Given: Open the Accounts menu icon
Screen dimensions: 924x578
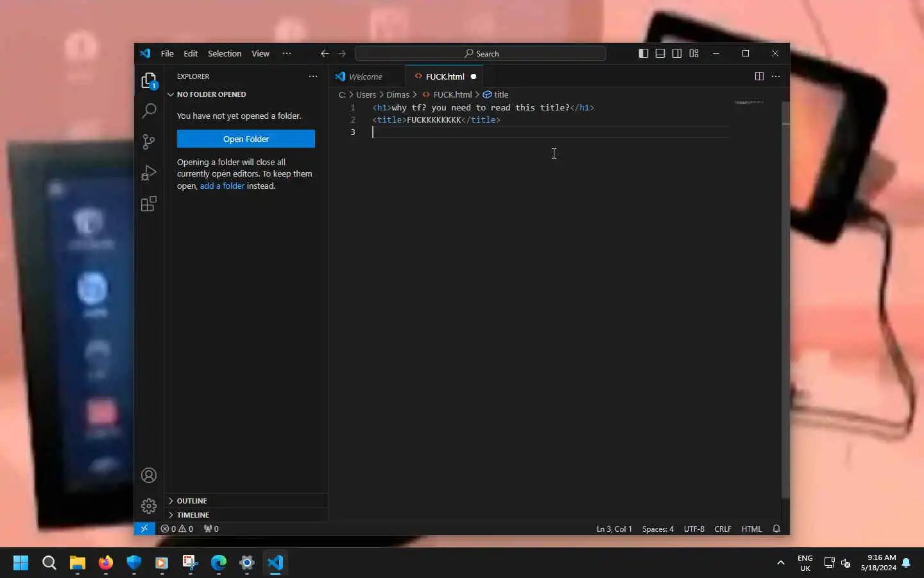Looking at the screenshot, I should tap(149, 475).
